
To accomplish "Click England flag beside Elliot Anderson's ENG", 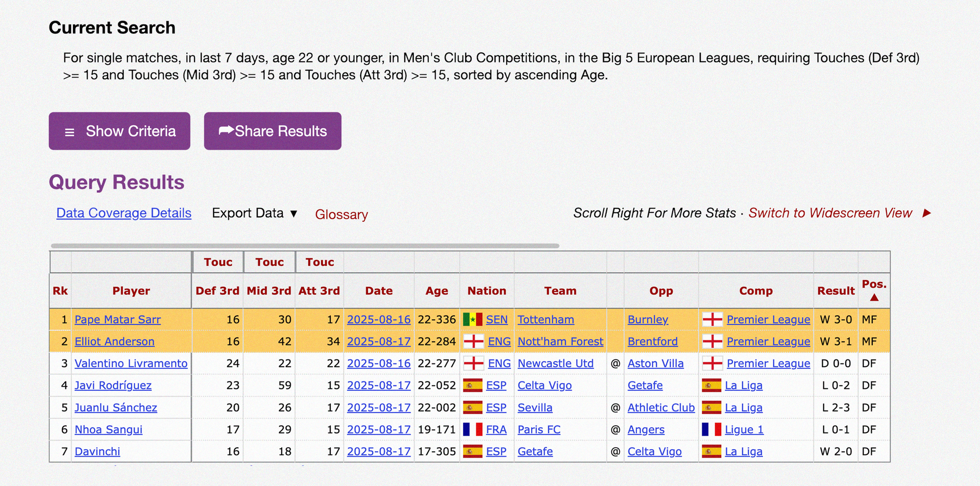I will tap(473, 342).
